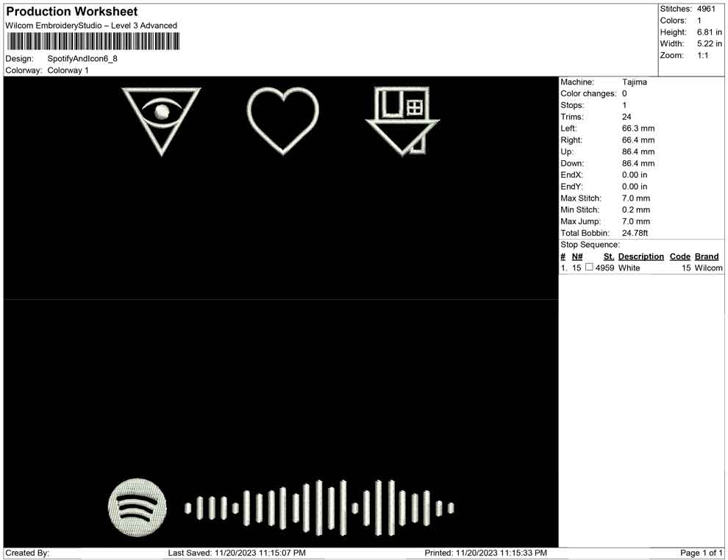Click stitch count '4959' in stop row
Image resolution: width=728 pixels, height=560 pixels.
point(604,268)
